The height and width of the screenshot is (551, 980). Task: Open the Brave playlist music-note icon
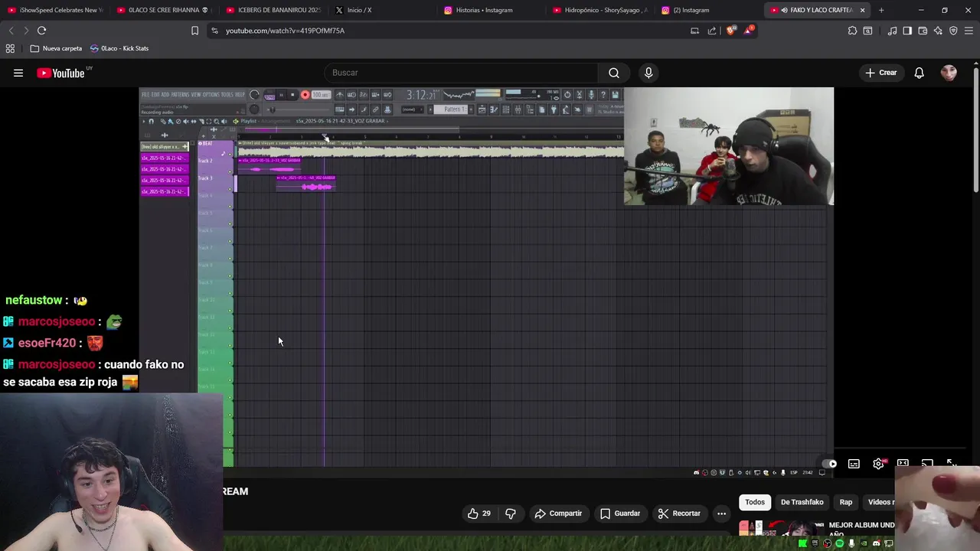click(892, 31)
